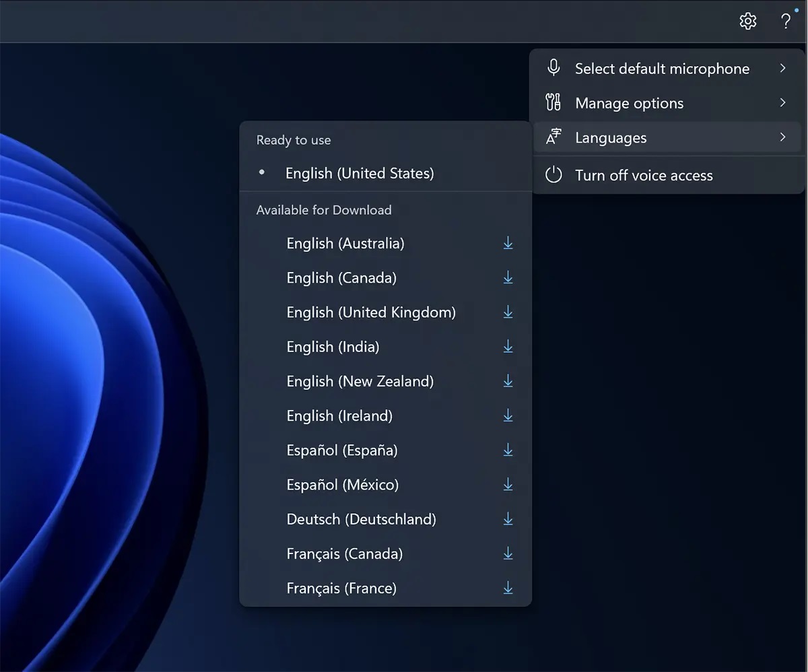The image size is (808, 672).
Task: Click download arrow beside Deutsch (Deutschland)
Action: click(x=508, y=519)
